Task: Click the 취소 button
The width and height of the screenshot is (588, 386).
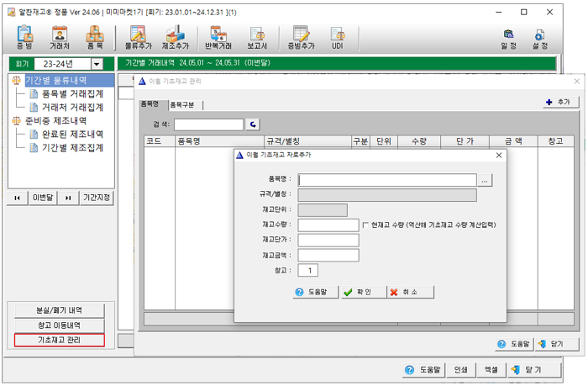Action: pyautogui.click(x=410, y=292)
